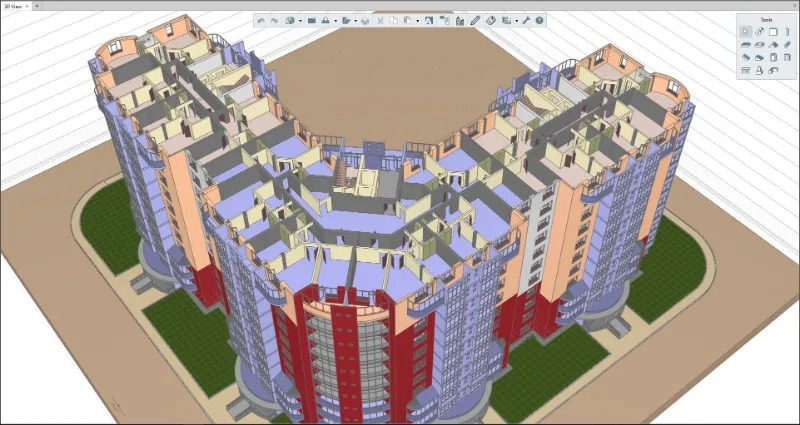Click the wrench settings icon
The image size is (800, 425).
(527, 20)
